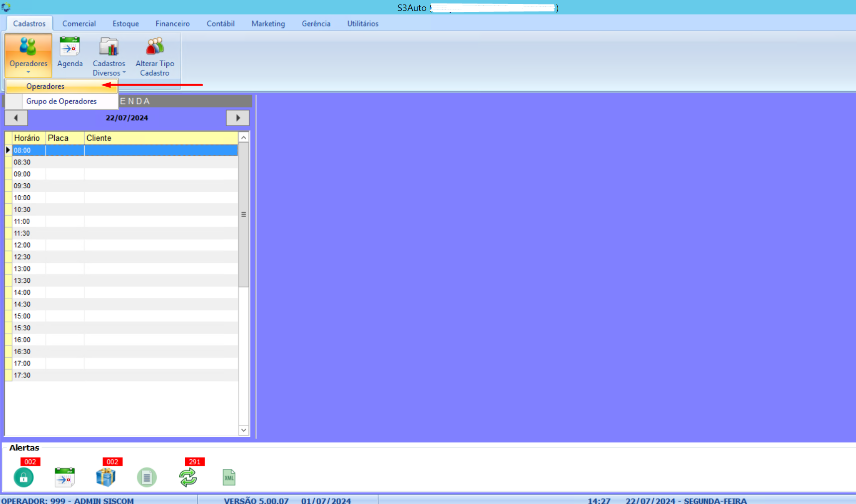Expand the Cadastros Diversos dropdown
This screenshot has height=504, width=856.
109,56
